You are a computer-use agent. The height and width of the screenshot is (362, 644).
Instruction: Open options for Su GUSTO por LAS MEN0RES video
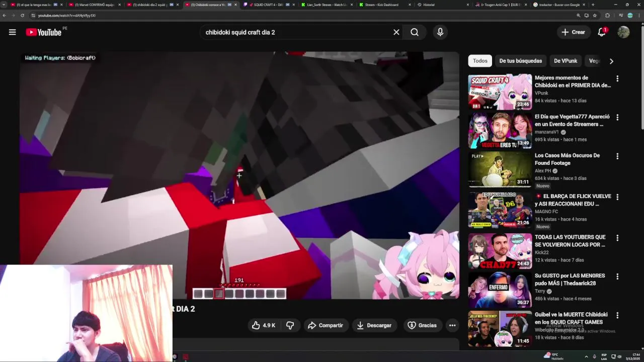(x=617, y=276)
